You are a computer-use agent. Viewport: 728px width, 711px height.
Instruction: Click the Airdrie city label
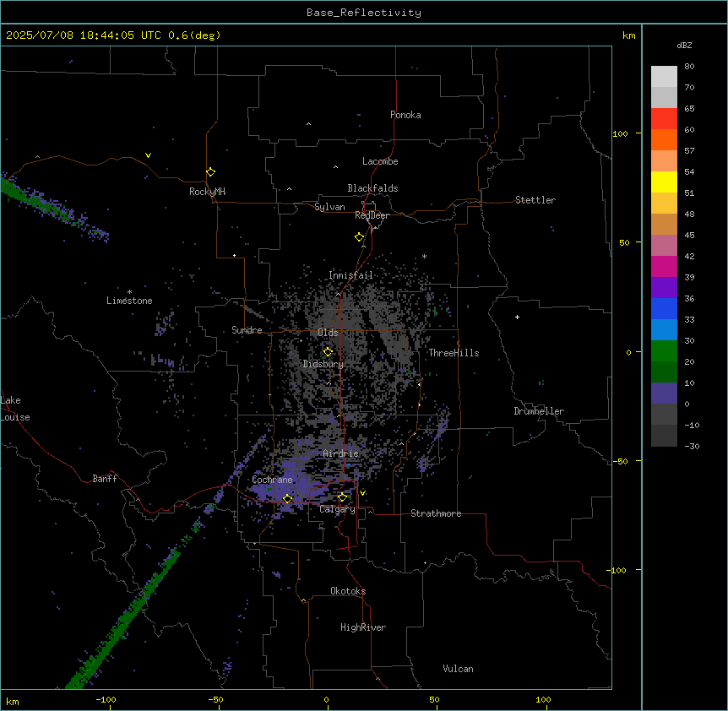pos(341,453)
